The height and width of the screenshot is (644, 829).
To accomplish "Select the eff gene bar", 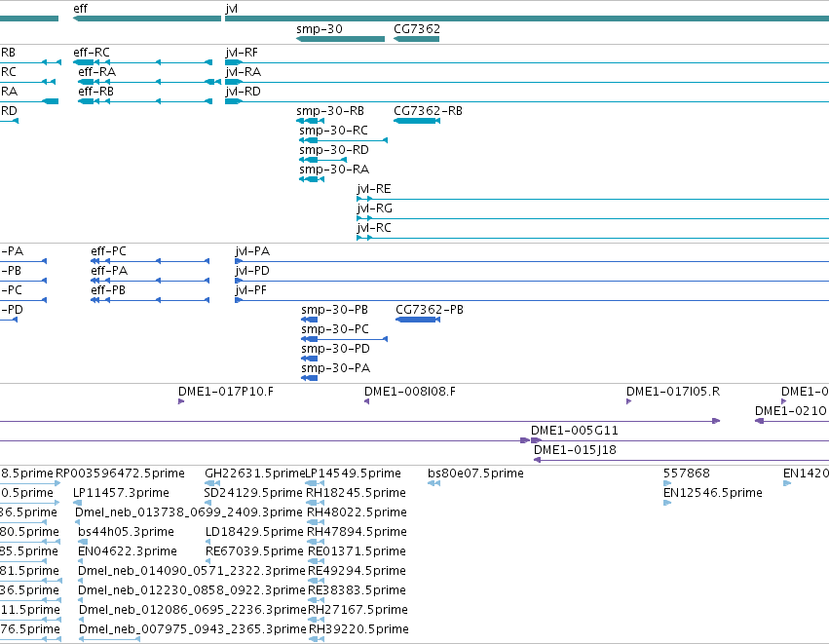I will [x=147, y=19].
